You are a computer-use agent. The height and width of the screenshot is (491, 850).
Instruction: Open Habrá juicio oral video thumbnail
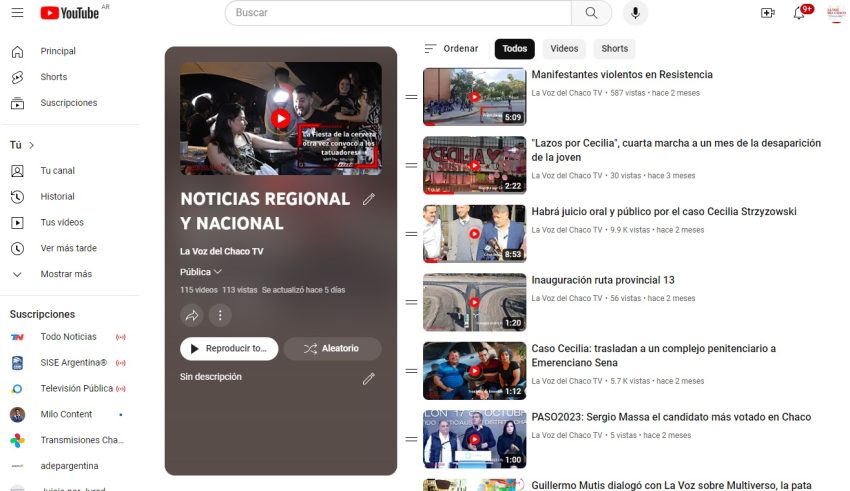pos(474,234)
